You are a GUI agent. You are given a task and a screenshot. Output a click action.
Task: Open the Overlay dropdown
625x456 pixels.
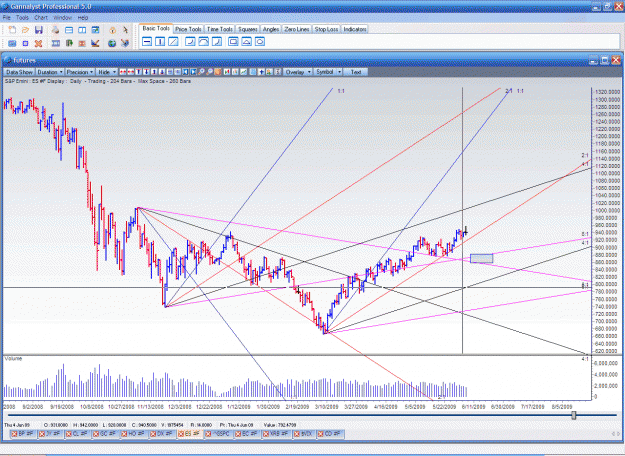coord(298,72)
